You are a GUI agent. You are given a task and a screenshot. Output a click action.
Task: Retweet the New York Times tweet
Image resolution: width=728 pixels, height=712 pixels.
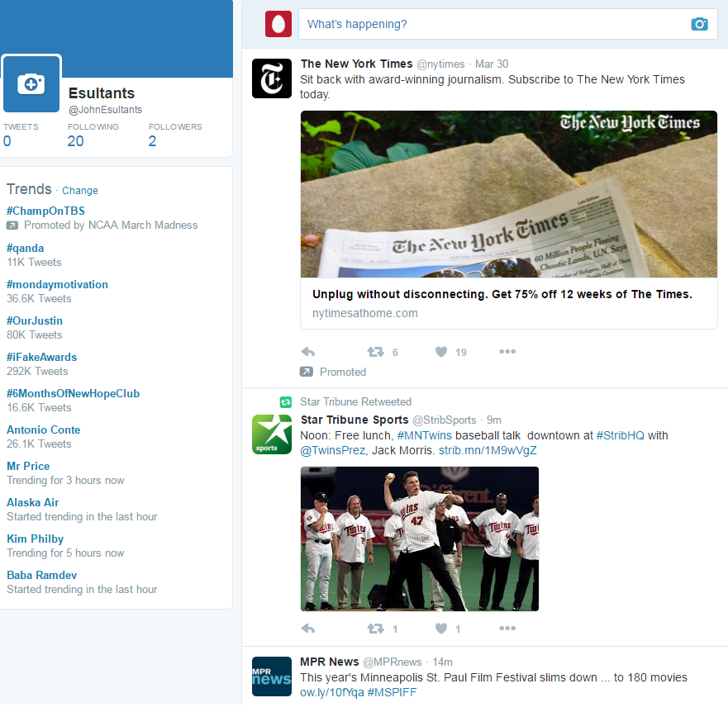click(376, 352)
